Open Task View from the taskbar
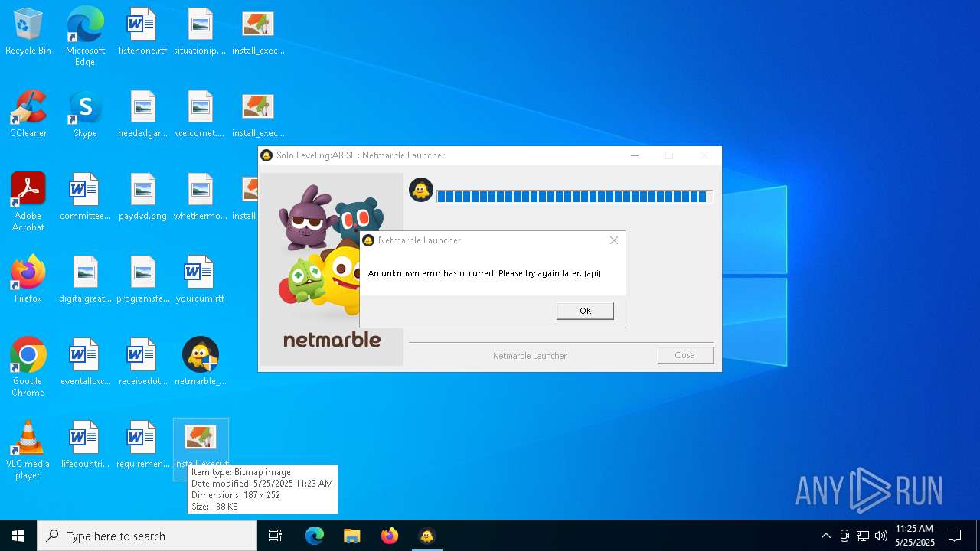The height and width of the screenshot is (551, 980). pos(276,536)
